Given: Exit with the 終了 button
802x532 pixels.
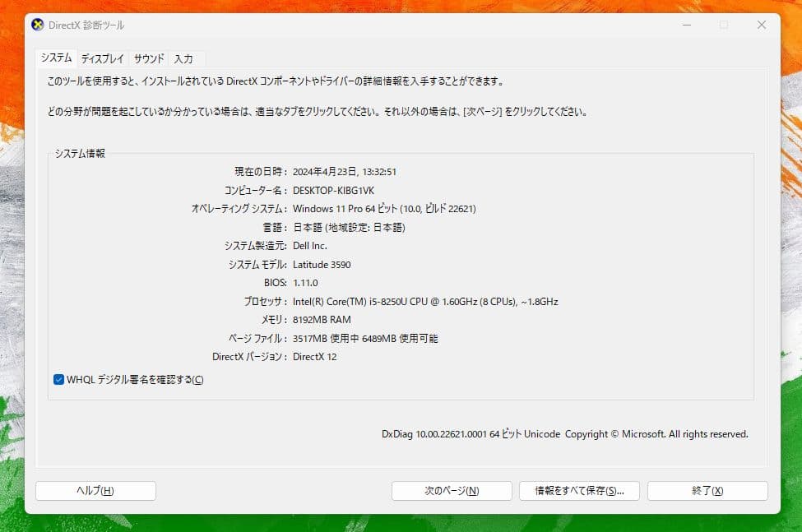Looking at the screenshot, I should pyautogui.click(x=707, y=491).
